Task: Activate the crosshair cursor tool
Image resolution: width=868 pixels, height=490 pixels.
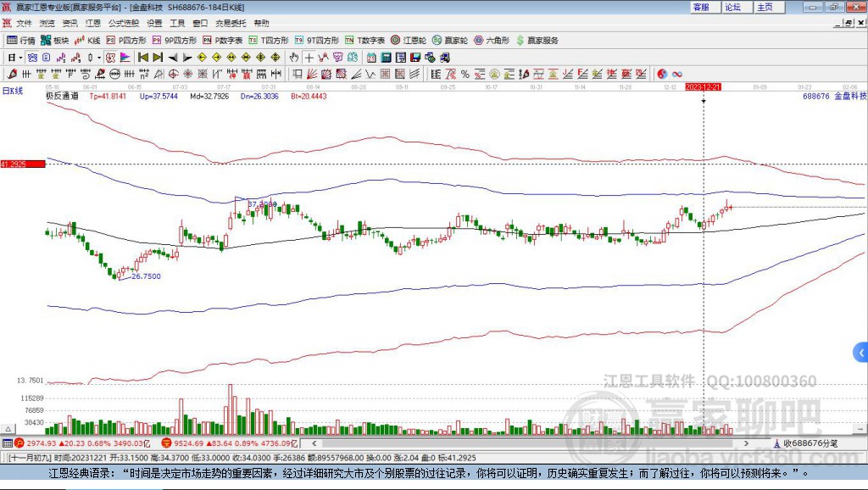Action: tap(309, 58)
